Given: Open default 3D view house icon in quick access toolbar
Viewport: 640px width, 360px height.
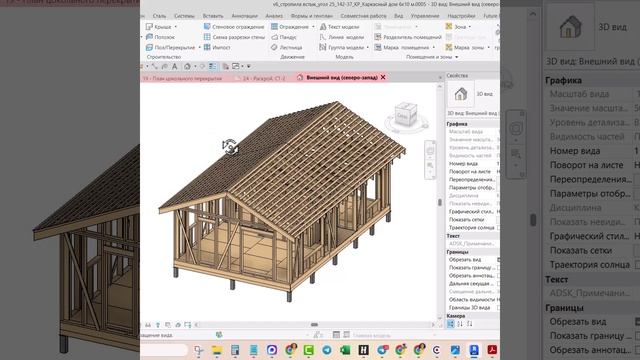Looking at the screenshot, I should coord(187,66).
